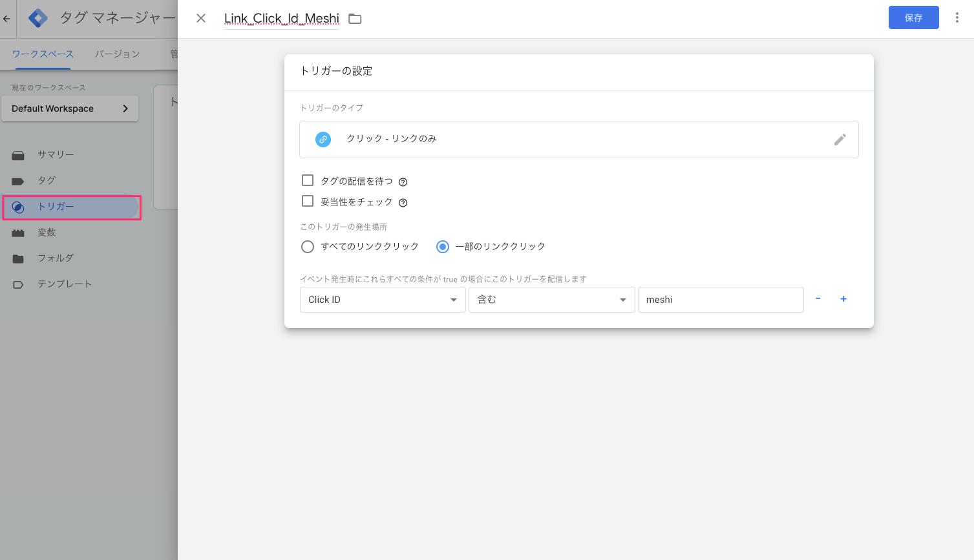Add a new condition with the plus button

point(843,299)
